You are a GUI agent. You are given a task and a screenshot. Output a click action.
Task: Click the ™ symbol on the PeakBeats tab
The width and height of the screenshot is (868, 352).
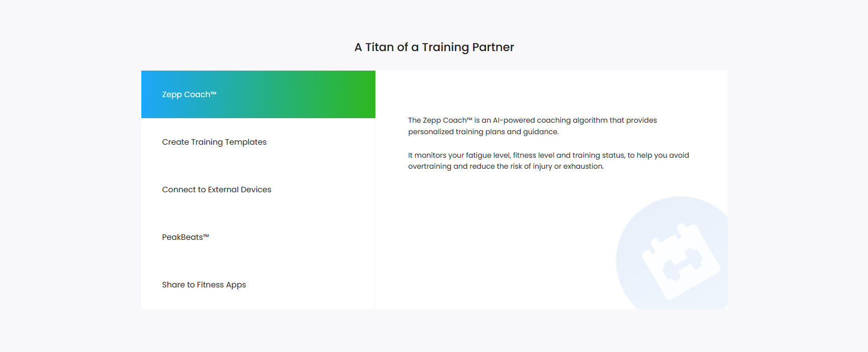(x=206, y=236)
